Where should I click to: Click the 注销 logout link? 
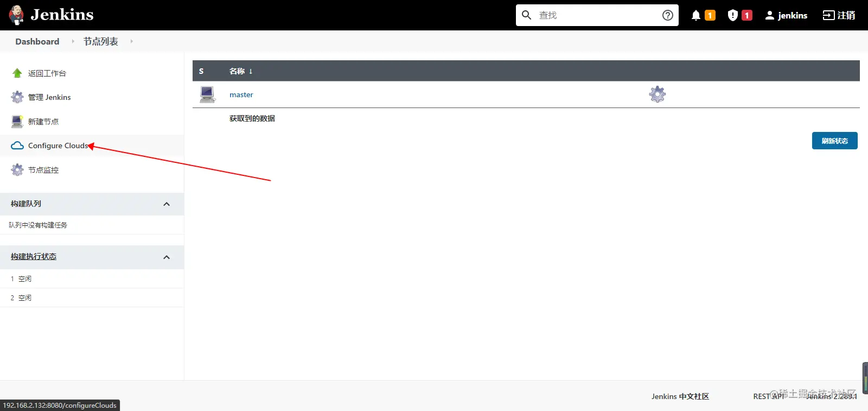click(x=839, y=15)
